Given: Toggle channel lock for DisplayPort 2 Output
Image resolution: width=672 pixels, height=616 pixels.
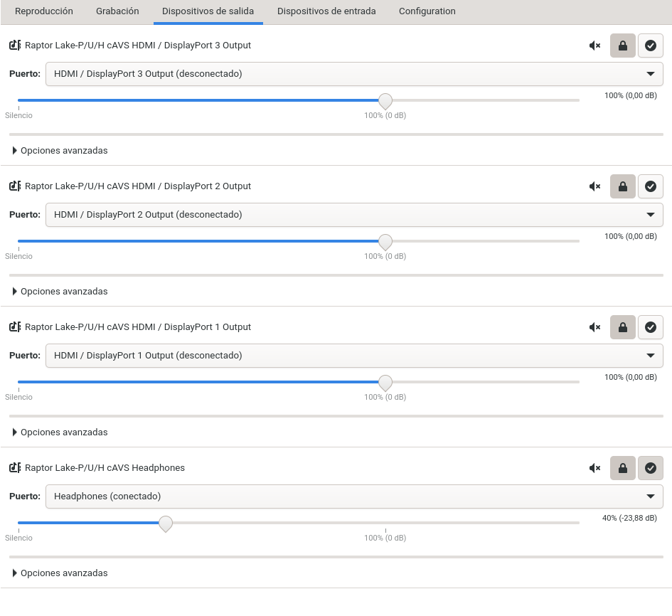Looking at the screenshot, I should coord(623,186).
